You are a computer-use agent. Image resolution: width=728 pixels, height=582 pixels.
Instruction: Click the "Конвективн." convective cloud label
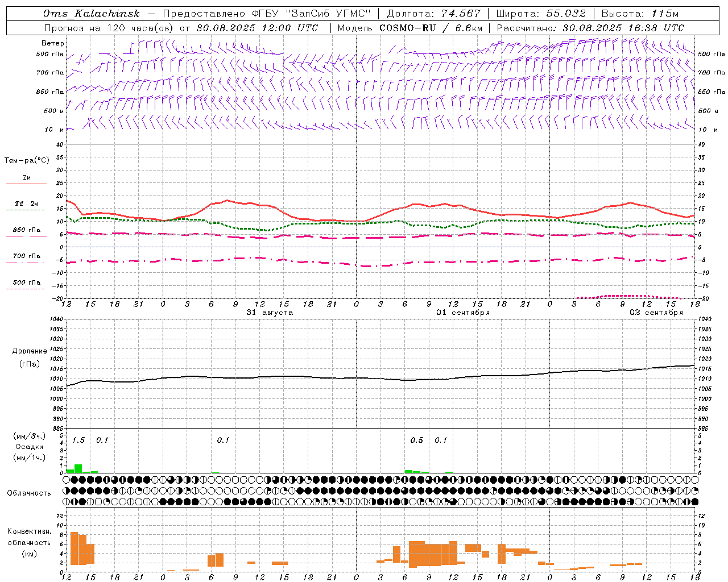click(x=30, y=531)
